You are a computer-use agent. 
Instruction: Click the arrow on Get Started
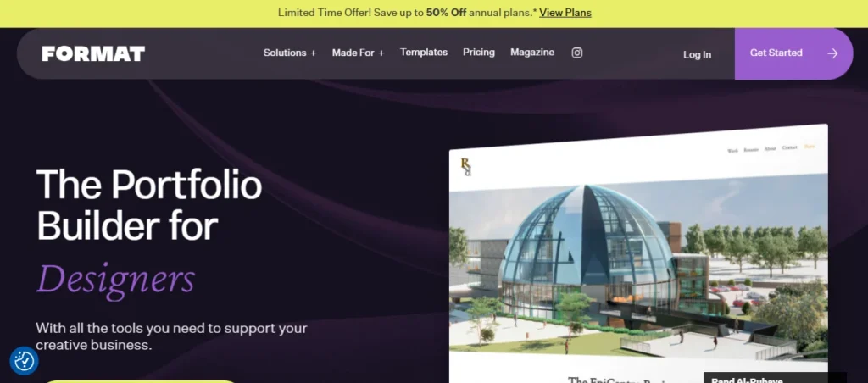[832, 53]
